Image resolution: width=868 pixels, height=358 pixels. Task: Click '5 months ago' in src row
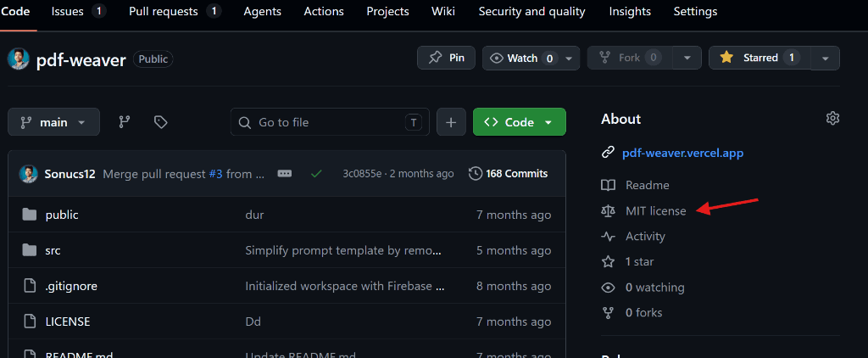point(514,250)
